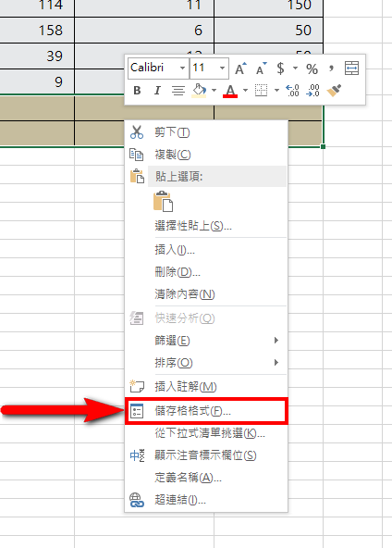Image resolution: width=392 pixels, height=548 pixels.
Task: Apply the accounting dollar number format
Action: tap(280, 68)
